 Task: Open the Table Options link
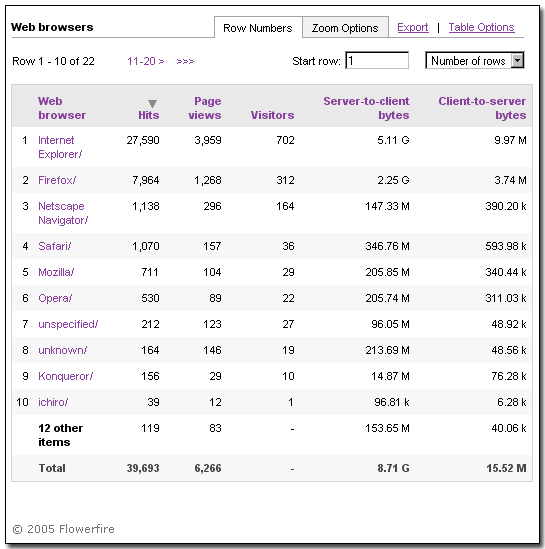click(x=482, y=27)
